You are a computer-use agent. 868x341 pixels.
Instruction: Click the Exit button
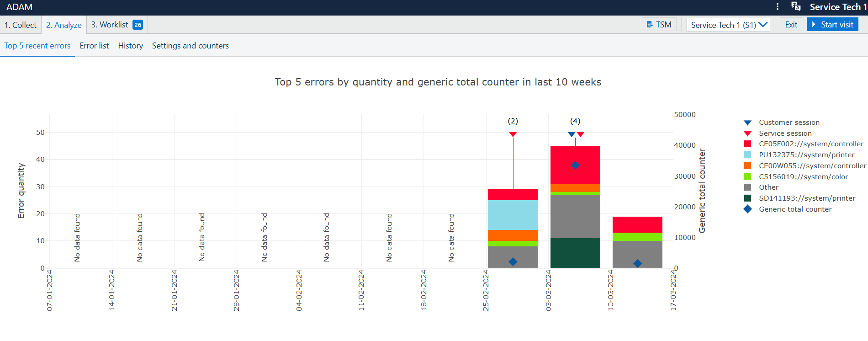[x=791, y=25]
